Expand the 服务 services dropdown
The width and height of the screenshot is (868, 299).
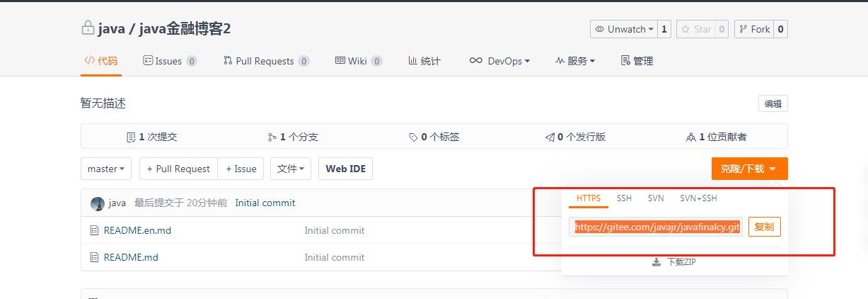click(x=574, y=61)
